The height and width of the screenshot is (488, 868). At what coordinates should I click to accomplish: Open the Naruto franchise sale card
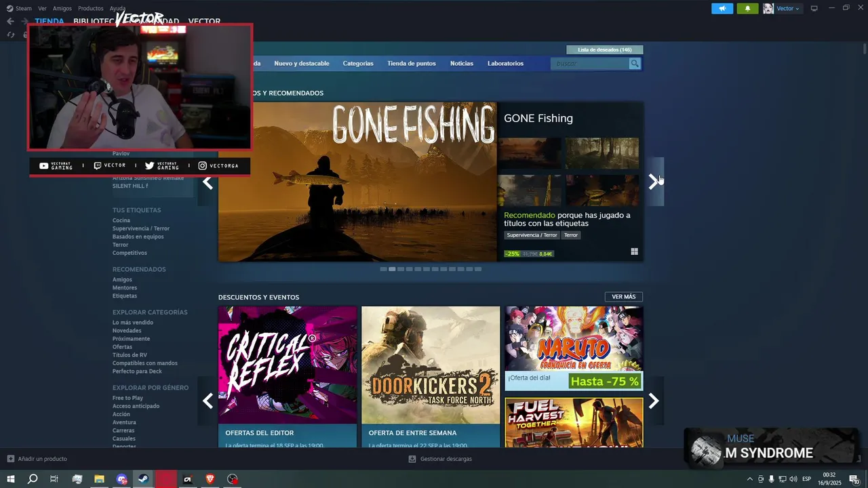(574, 348)
